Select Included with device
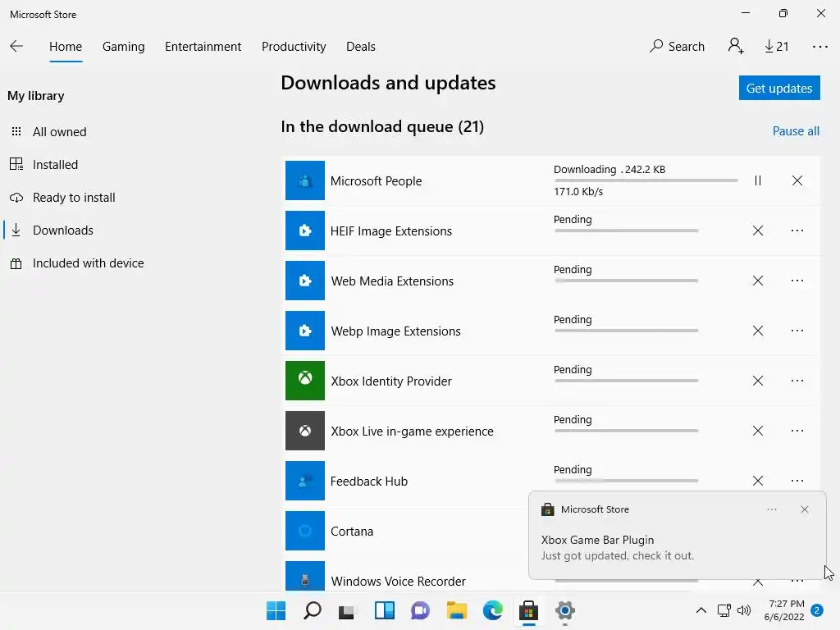Viewport: 840px width, 630px height. tap(77, 263)
